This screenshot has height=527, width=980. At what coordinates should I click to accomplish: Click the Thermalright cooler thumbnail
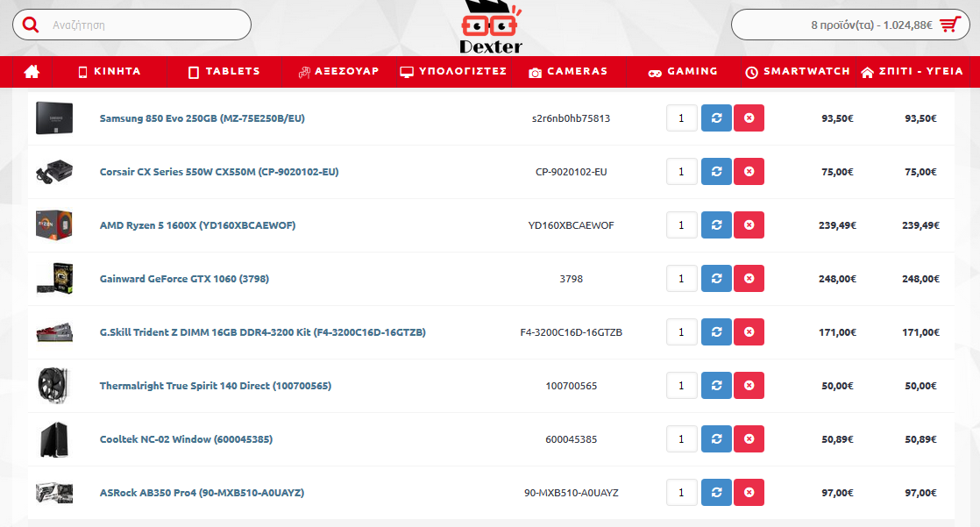pos(54,386)
